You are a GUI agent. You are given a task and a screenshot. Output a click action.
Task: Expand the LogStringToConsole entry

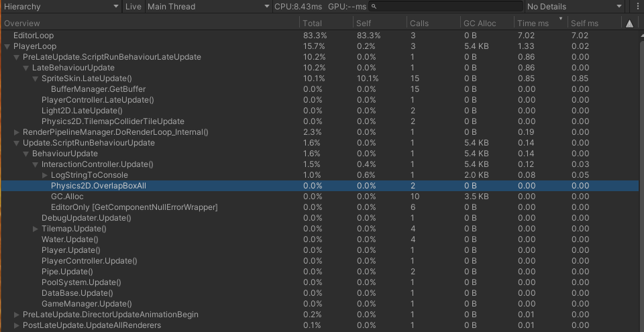click(45, 175)
